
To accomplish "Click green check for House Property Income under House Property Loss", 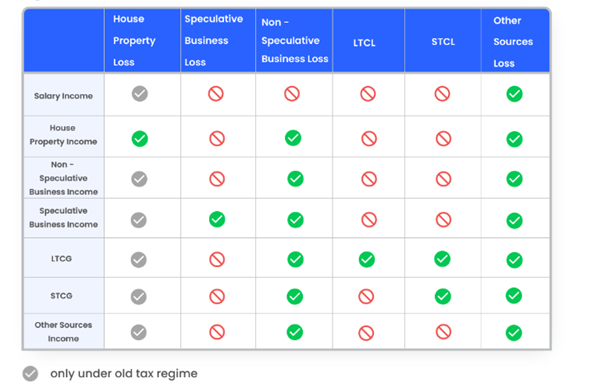I will point(140,139).
